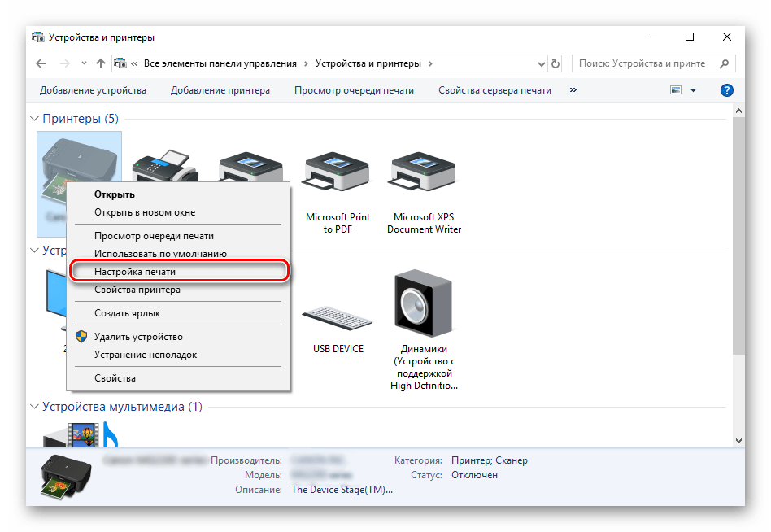Click the Control Panel icon in the address bar

click(x=120, y=63)
